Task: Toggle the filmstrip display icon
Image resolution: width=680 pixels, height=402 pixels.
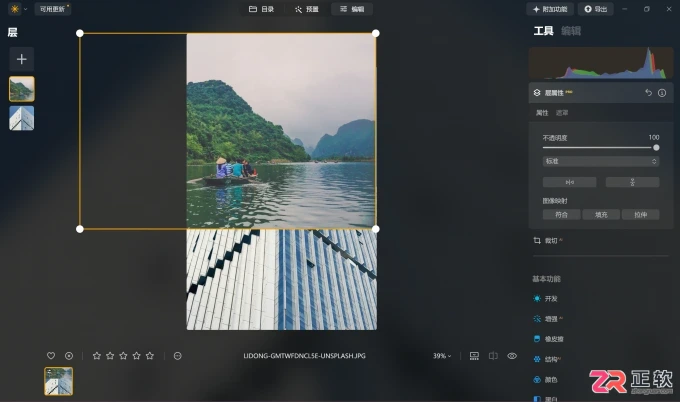Action: 474,356
